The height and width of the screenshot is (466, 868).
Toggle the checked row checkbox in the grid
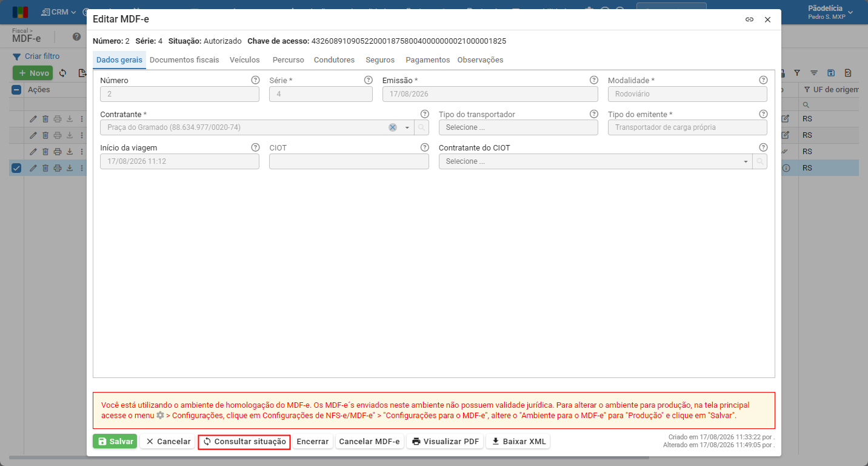(x=16, y=168)
